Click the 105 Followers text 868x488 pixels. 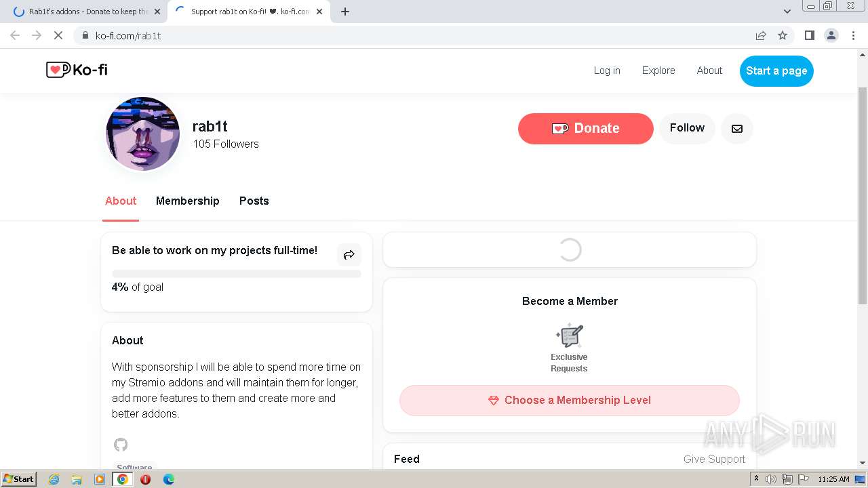click(226, 144)
